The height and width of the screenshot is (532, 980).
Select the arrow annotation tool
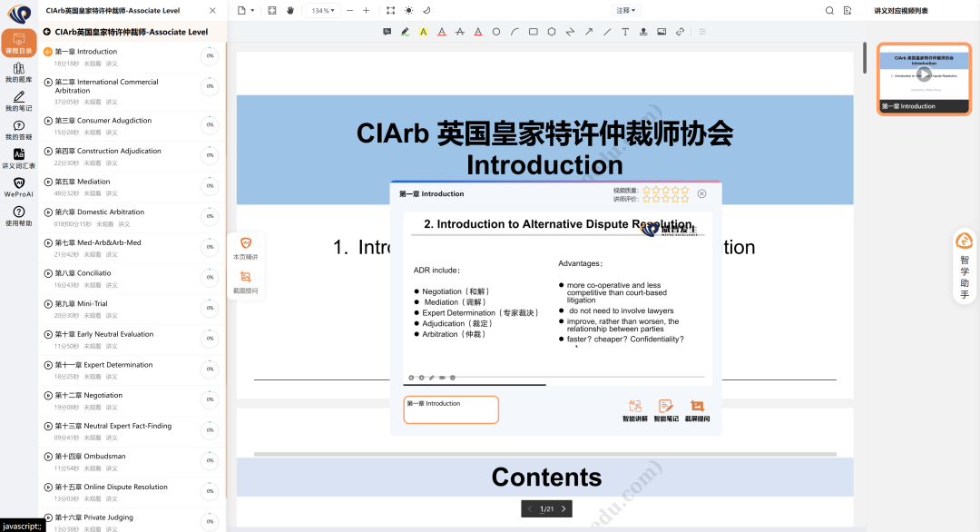click(588, 32)
